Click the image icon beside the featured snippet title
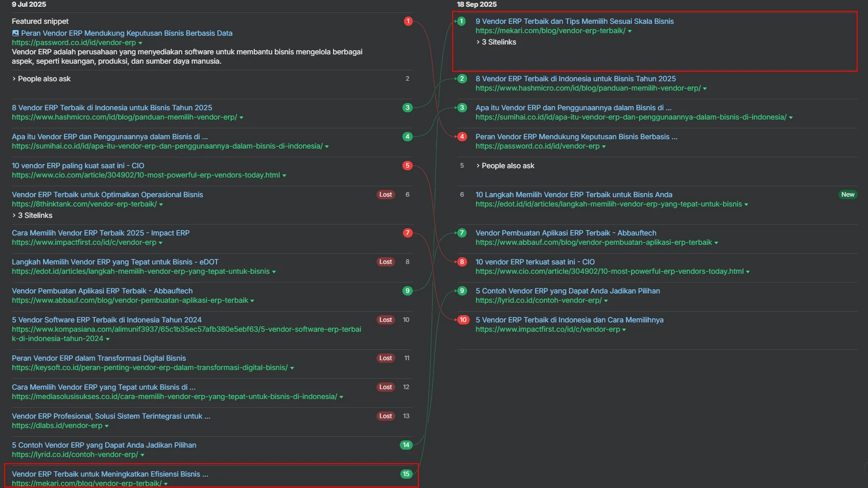 (x=16, y=33)
